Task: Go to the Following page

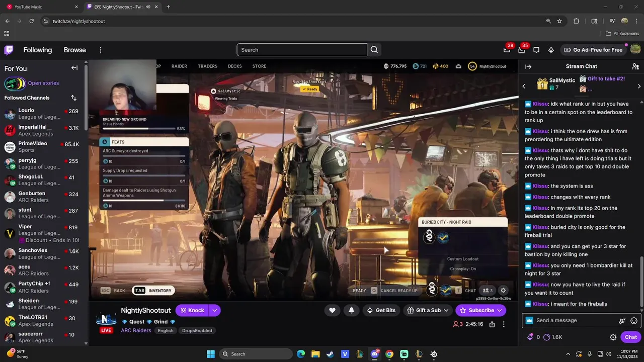Action: pyautogui.click(x=38, y=50)
